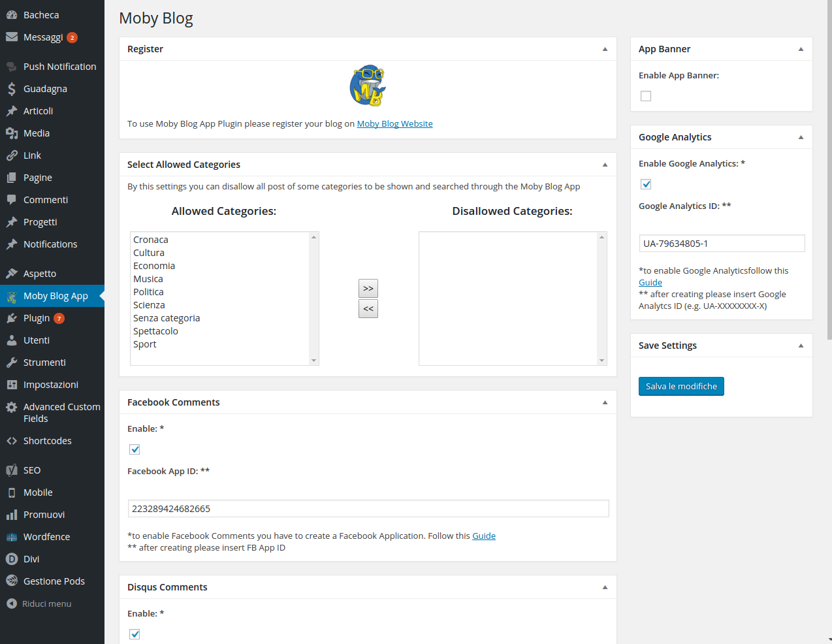Click the Moby Blog whale logo
The height and width of the screenshot is (644, 832).
(368, 86)
